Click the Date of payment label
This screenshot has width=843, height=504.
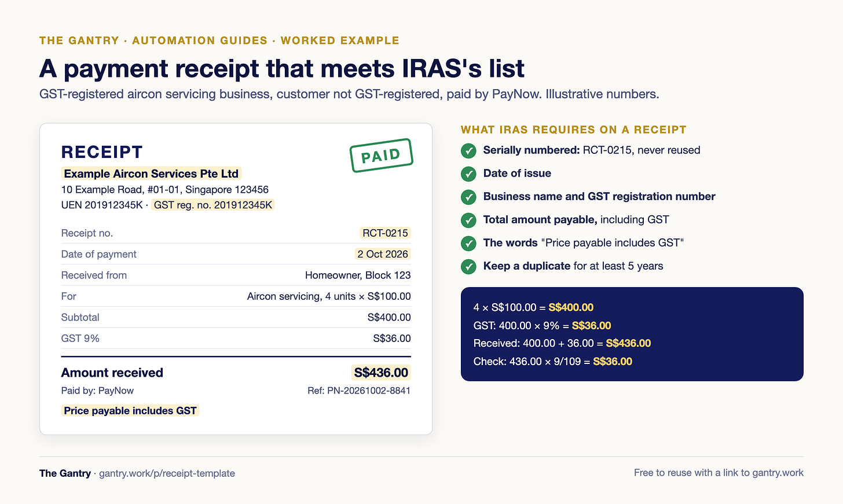tap(99, 254)
